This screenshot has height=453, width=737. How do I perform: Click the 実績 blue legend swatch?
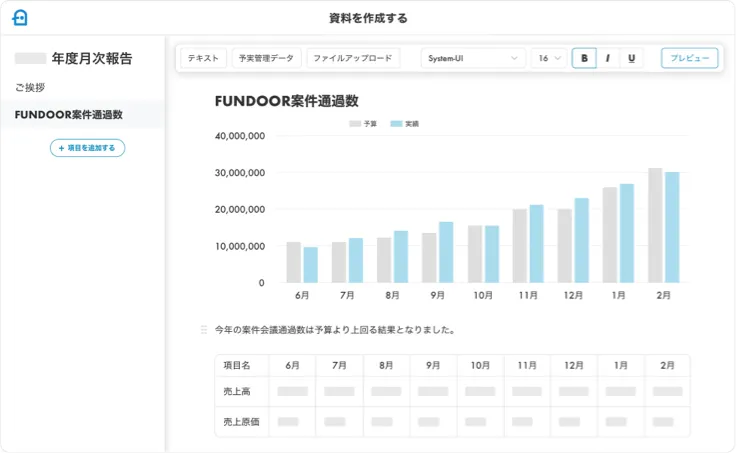click(396, 124)
